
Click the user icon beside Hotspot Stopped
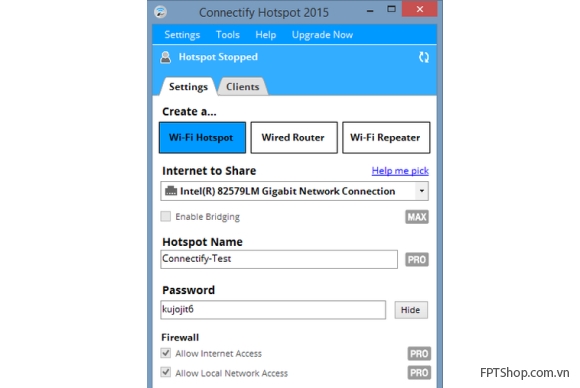166,57
